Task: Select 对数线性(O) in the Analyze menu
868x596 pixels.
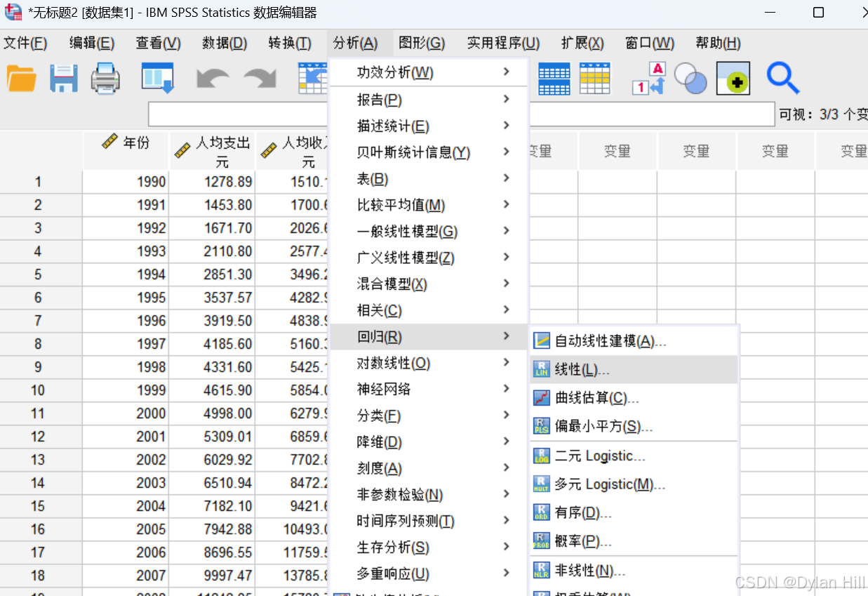Action: (427, 363)
